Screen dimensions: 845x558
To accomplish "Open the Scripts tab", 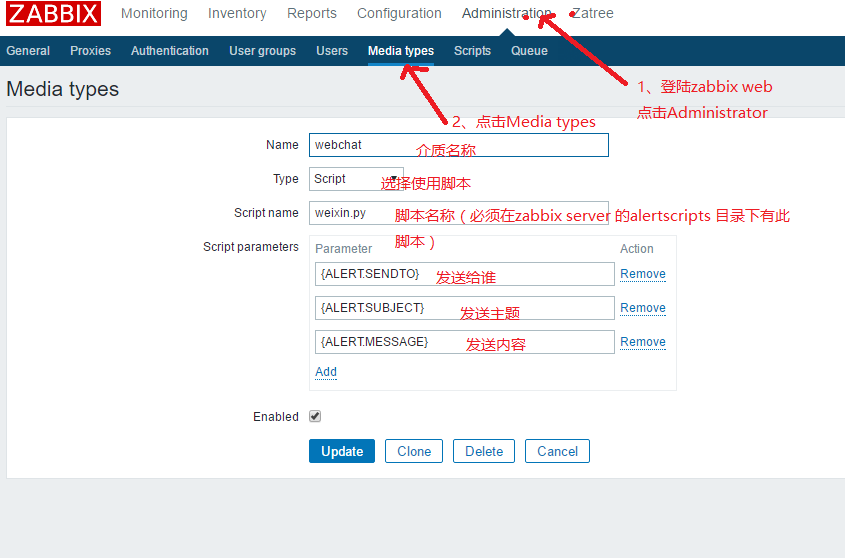I will [472, 51].
